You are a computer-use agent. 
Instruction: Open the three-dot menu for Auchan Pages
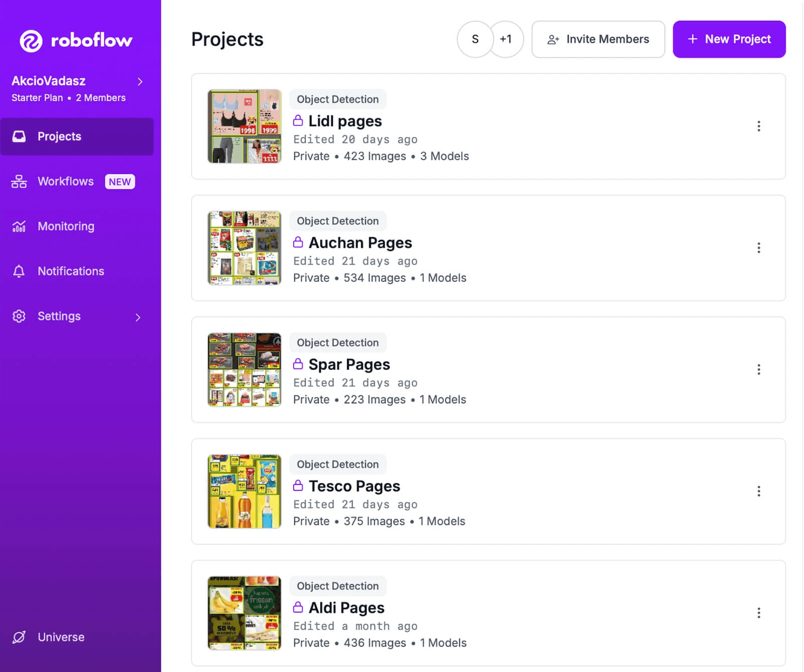click(759, 248)
